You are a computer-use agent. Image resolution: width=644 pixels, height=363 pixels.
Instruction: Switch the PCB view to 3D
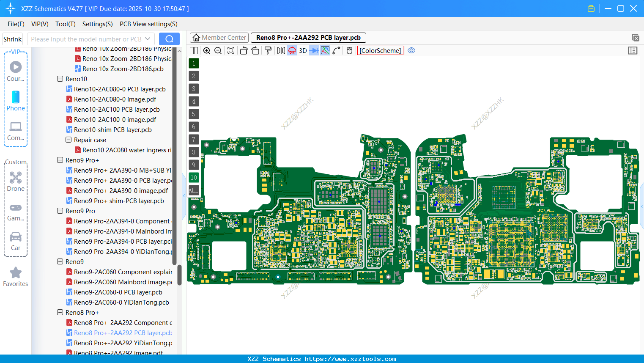coord(302,50)
